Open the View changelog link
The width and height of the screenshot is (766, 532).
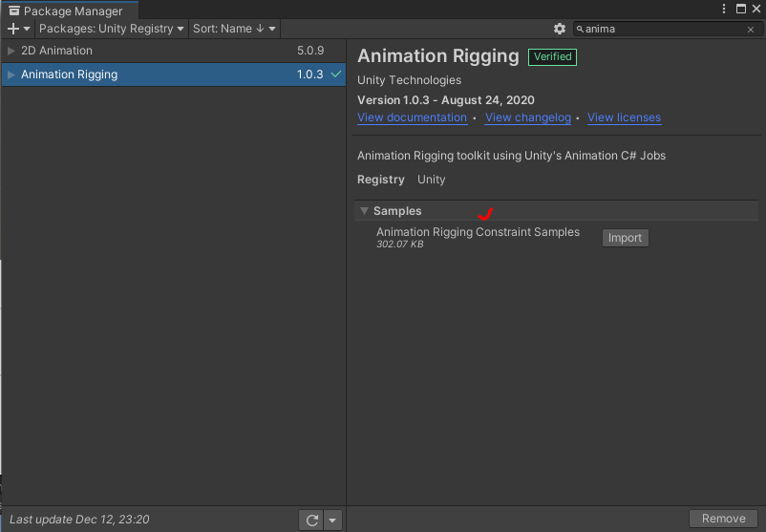(x=528, y=117)
